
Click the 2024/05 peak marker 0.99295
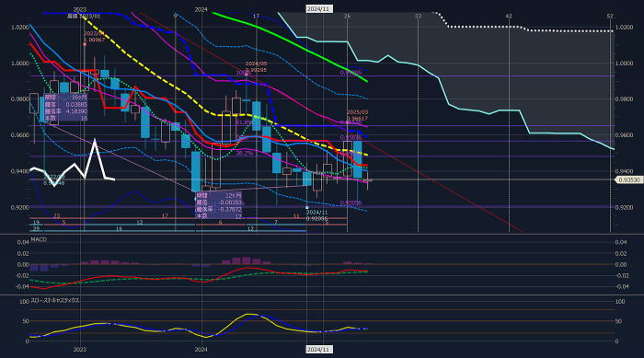(x=256, y=67)
